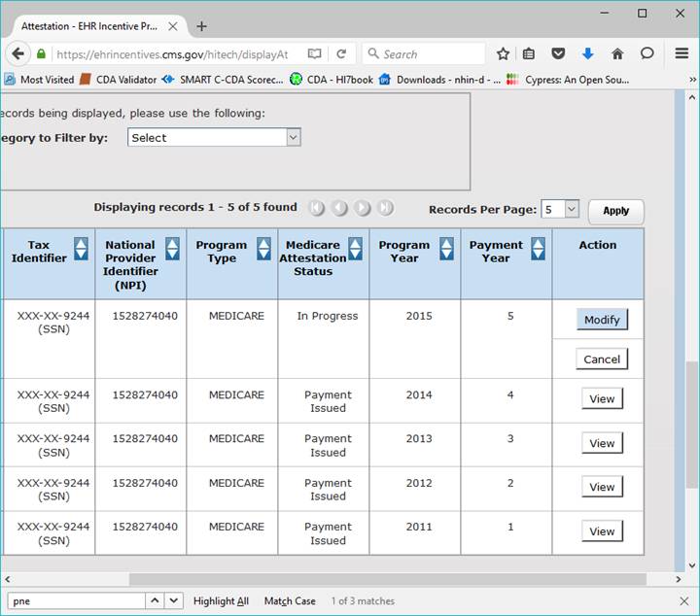Sort by the Program Year column arrows
The height and width of the screenshot is (616, 700).
tap(446, 249)
